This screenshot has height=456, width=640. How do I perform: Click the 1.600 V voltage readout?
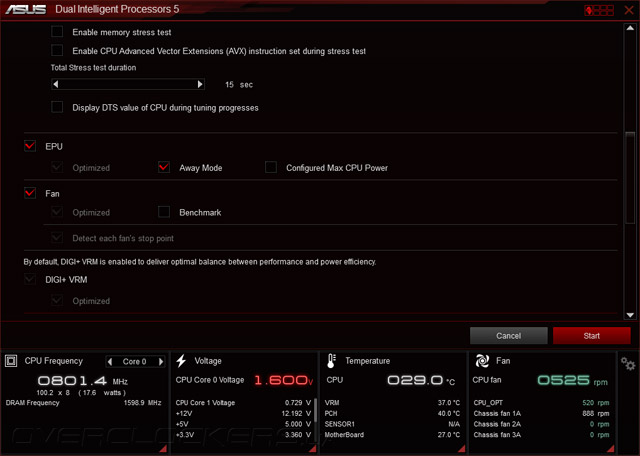283,380
